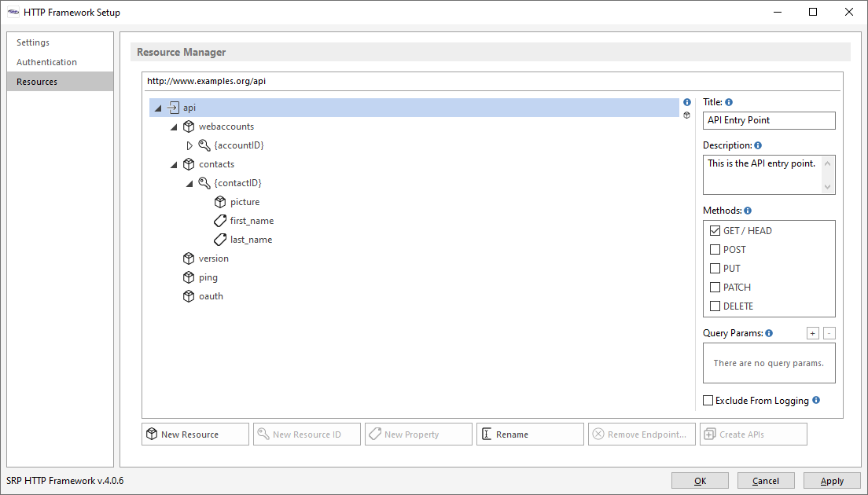Click the info icon next to Methods
The image size is (868, 495).
pos(748,211)
